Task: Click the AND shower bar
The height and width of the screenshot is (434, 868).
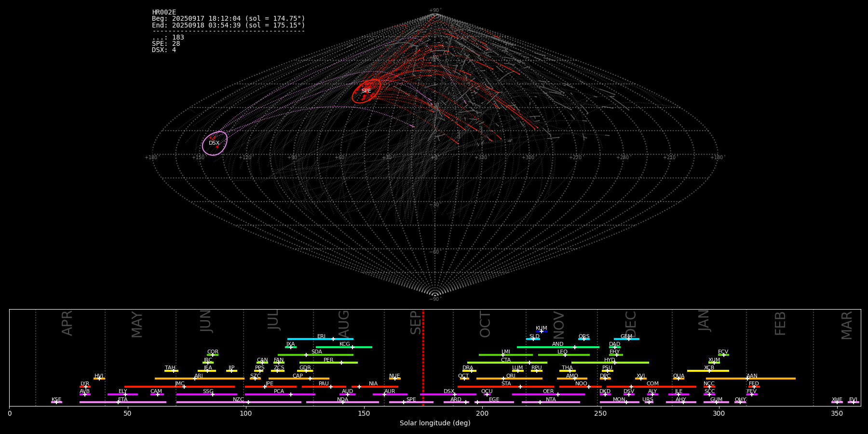Action: pyautogui.click(x=558, y=347)
